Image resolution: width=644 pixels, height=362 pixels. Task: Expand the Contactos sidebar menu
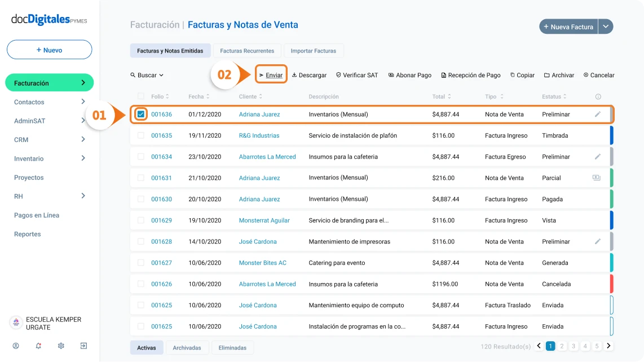click(83, 102)
